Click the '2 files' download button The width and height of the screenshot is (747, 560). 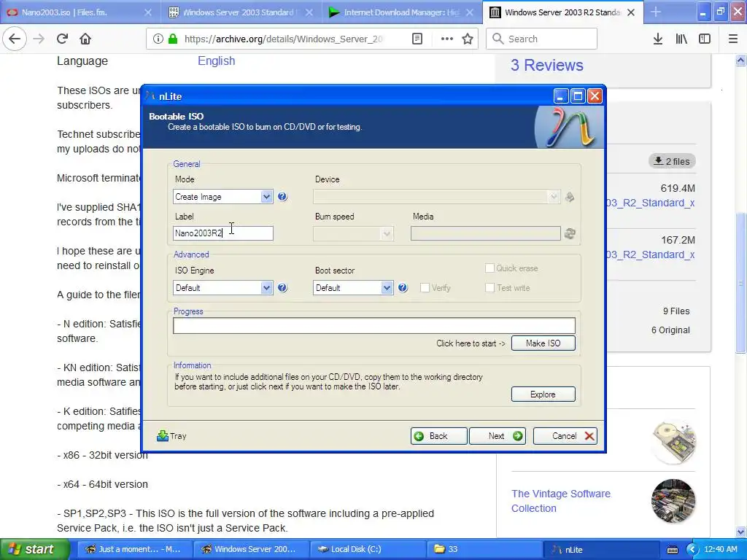[672, 161]
